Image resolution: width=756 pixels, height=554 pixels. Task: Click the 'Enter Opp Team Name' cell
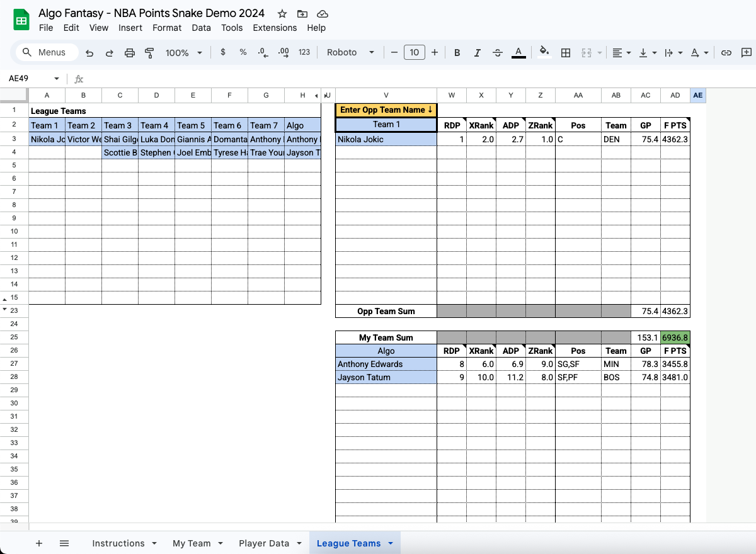click(386, 110)
